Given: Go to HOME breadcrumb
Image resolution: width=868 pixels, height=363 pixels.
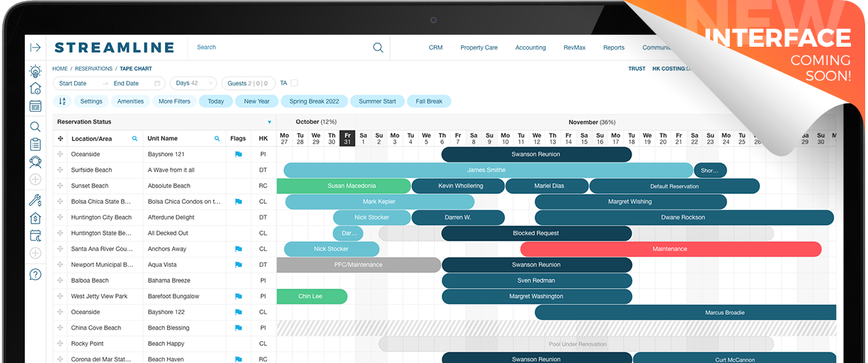Looking at the screenshot, I should pos(60,69).
